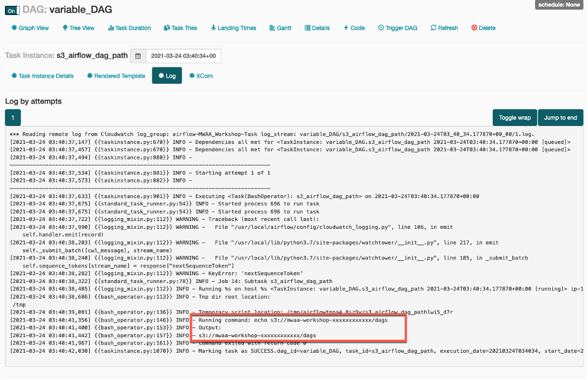Trigger the DAG run
This screenshot has width=588, height=380.
click(397, 28)
